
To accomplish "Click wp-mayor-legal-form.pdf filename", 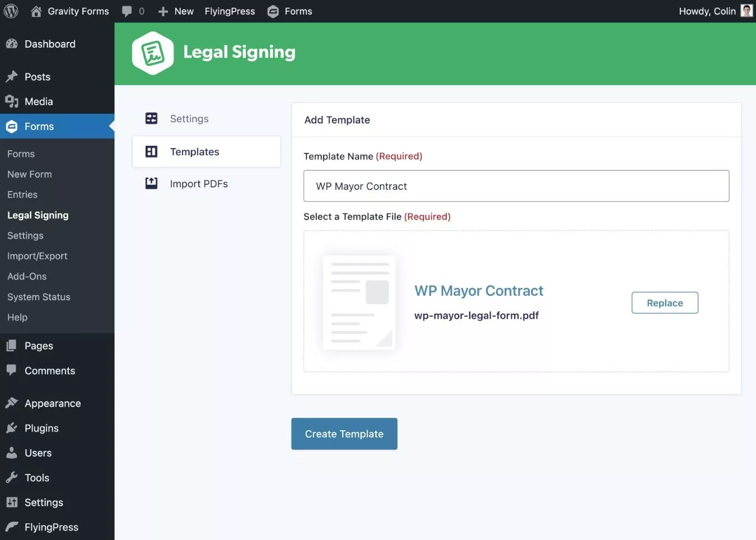I will 477,315.
